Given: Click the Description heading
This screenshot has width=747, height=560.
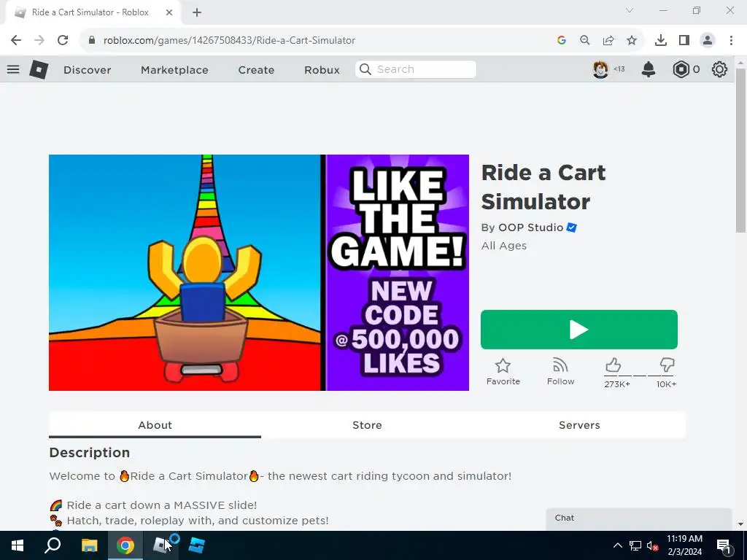Looking at the screenshot, I should [90, 452].
